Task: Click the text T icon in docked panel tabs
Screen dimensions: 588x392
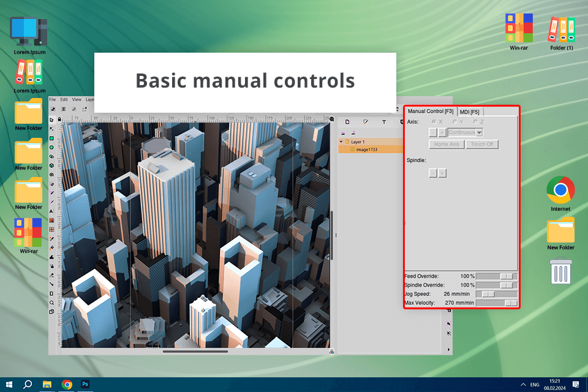Action: [x=383, y=122]
